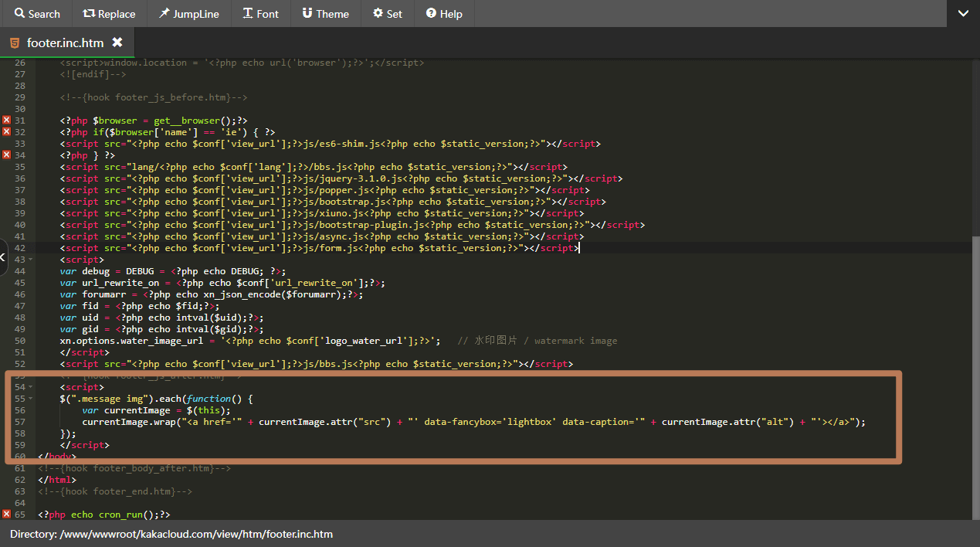The height and width of the screenshot is (547, 980).
Task: Click the HTML5 file icon on tab
Action: (x=15, y=42)
